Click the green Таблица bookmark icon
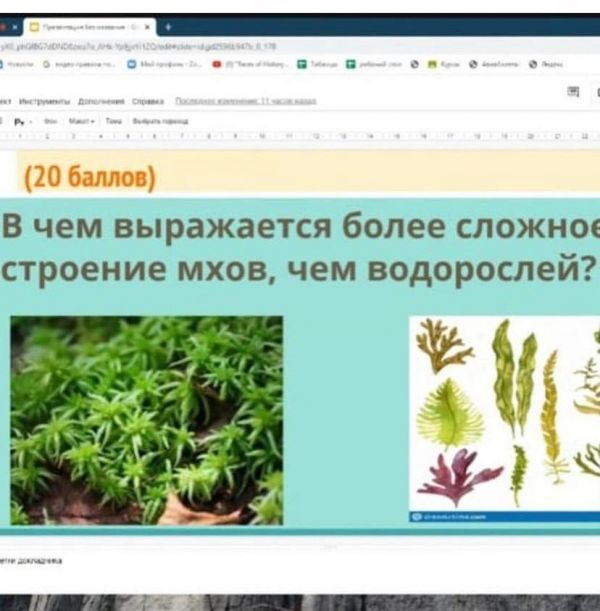The width and height of the screenshot is (600, 611). pos(302,63)
